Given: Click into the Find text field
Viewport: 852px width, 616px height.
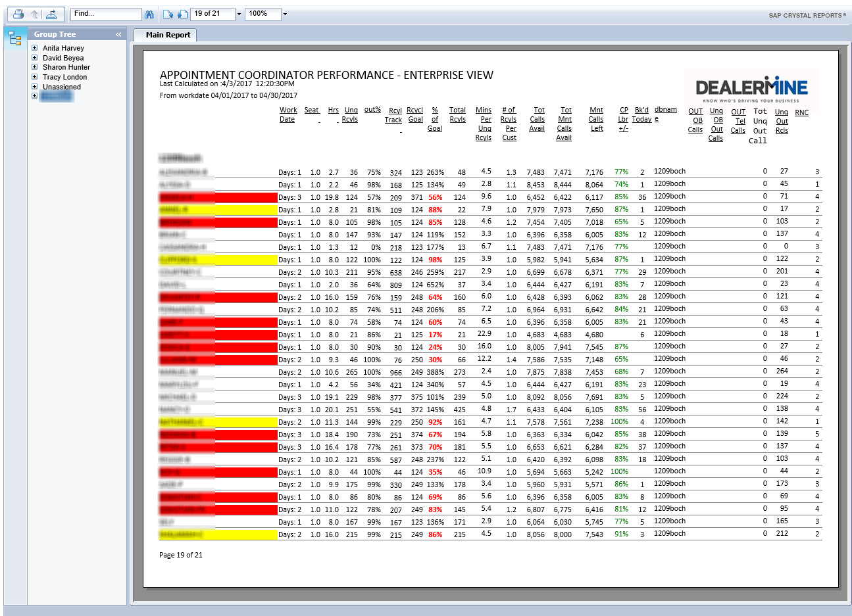Looking at the screenshot, I should click(105, 14).
